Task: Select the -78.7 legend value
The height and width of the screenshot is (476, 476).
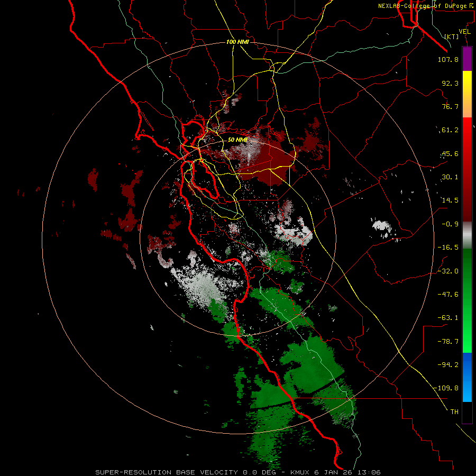Action: pyautogui.click(x=448, y=342)
